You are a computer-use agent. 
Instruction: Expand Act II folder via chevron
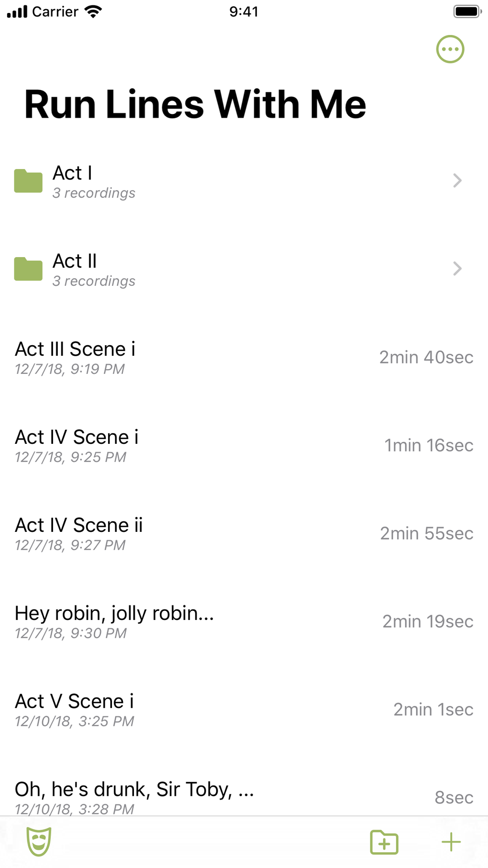tap(457, 269)
